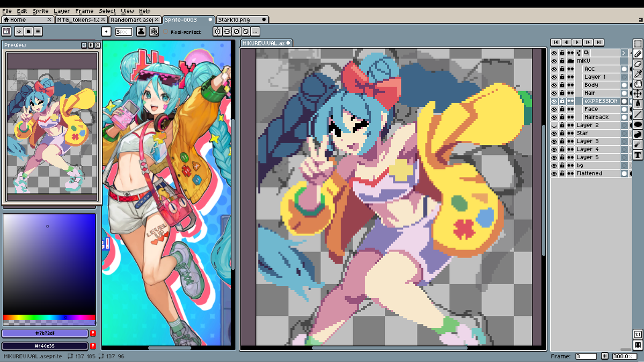Select the Hand tool

(x=638, y=84)
